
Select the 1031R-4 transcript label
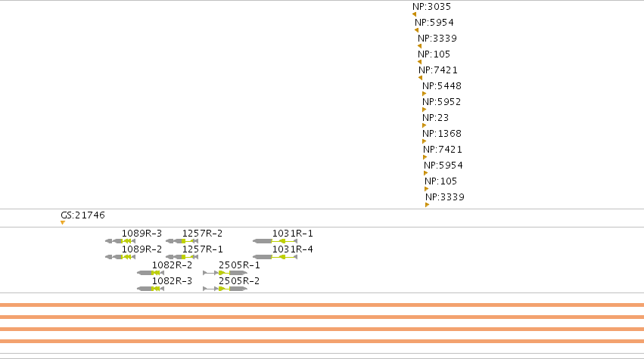[292, 249]
